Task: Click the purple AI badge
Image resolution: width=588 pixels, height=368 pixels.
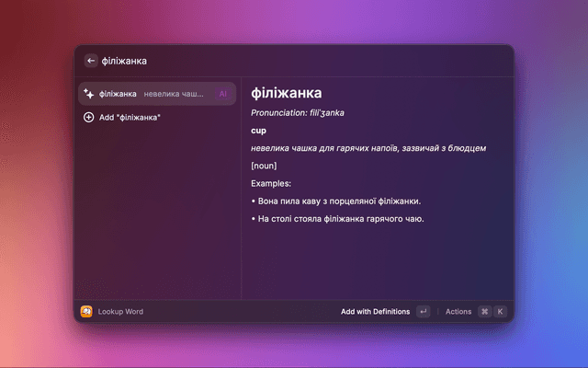Action: tap(222, 94)
